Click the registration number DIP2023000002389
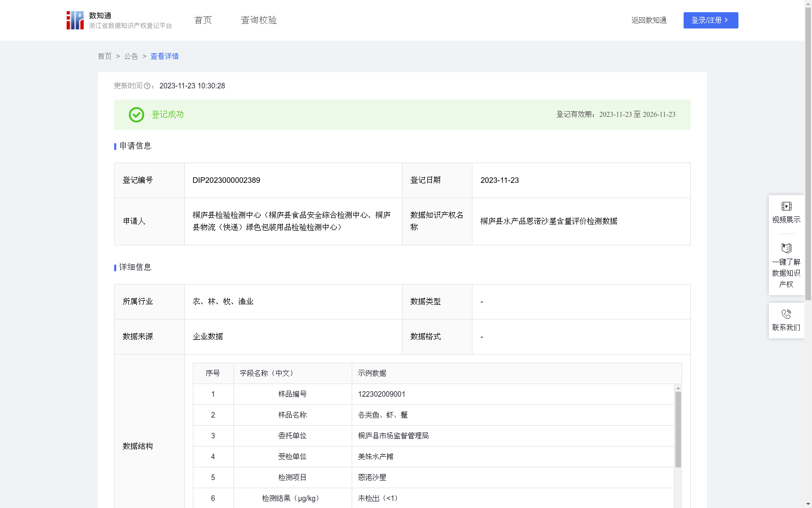Image resolution: width=812 pixels, height=508 pixels. [x=226, y=180]
